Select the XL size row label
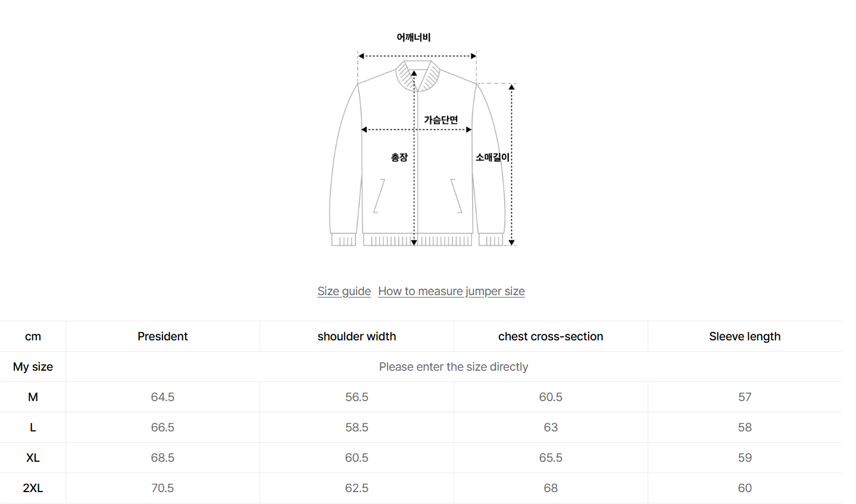The height and width of the screenshot is (504, 856). 33,458
